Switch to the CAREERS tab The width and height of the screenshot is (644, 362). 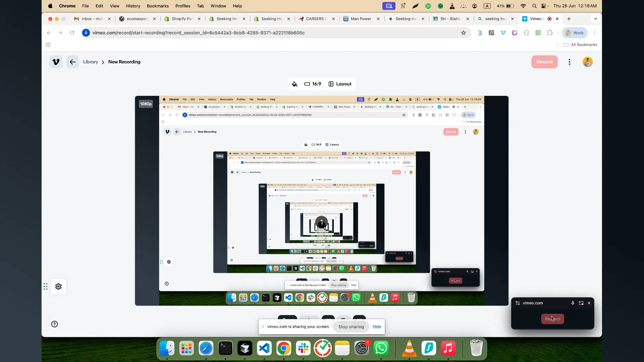click(315, 19)
